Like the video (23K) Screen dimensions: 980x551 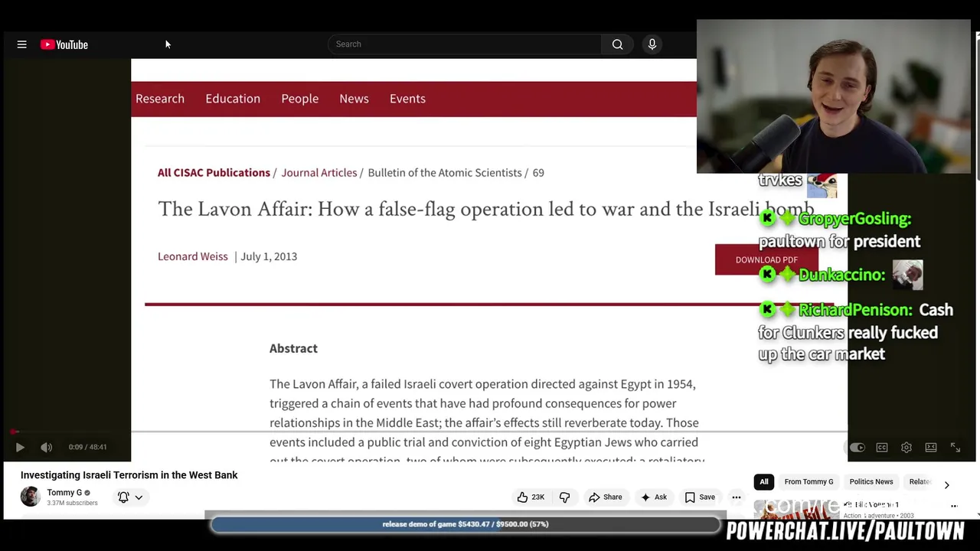click(x=530, y=497)
